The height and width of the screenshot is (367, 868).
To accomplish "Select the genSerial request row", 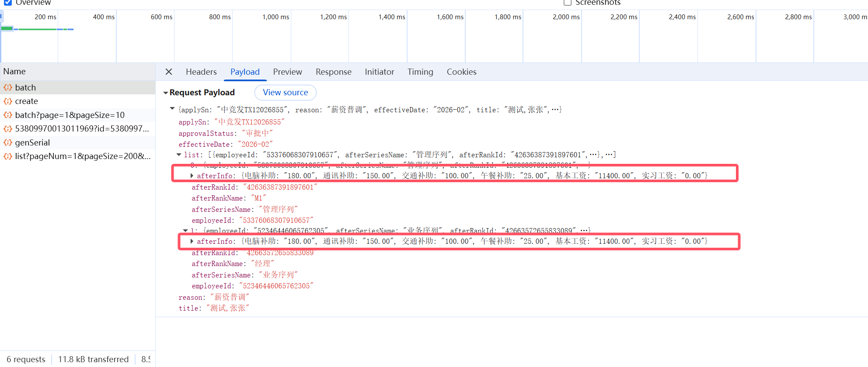I will pos(32,142).
